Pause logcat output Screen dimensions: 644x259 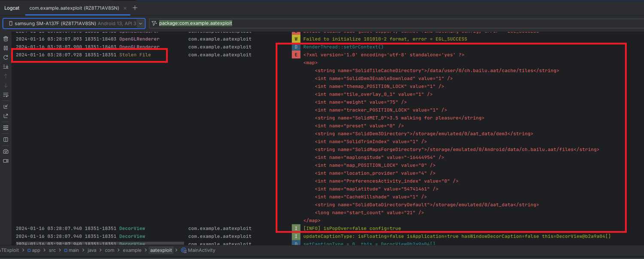click(x=6, y=48)
